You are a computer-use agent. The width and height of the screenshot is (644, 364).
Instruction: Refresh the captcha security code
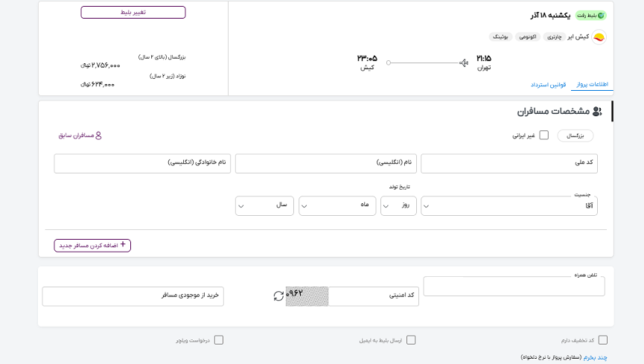click(x=278, y=296)
